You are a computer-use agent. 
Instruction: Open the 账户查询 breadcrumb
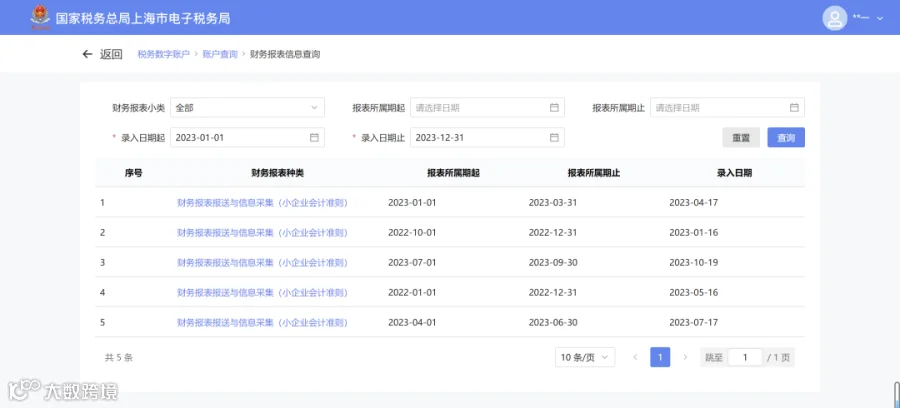220,54
